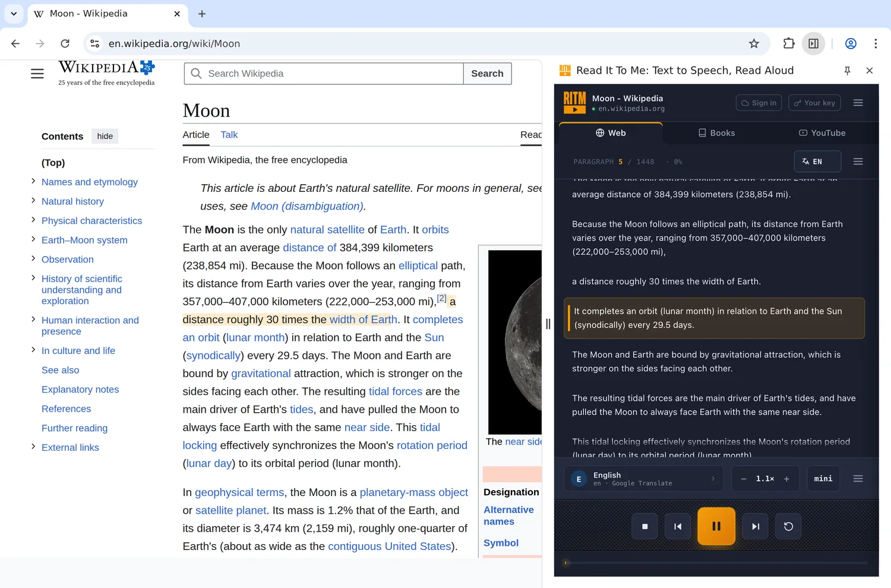The image size is (891, 588).
Task: View site information icon in address bar
Action: (x=94, y=43)
